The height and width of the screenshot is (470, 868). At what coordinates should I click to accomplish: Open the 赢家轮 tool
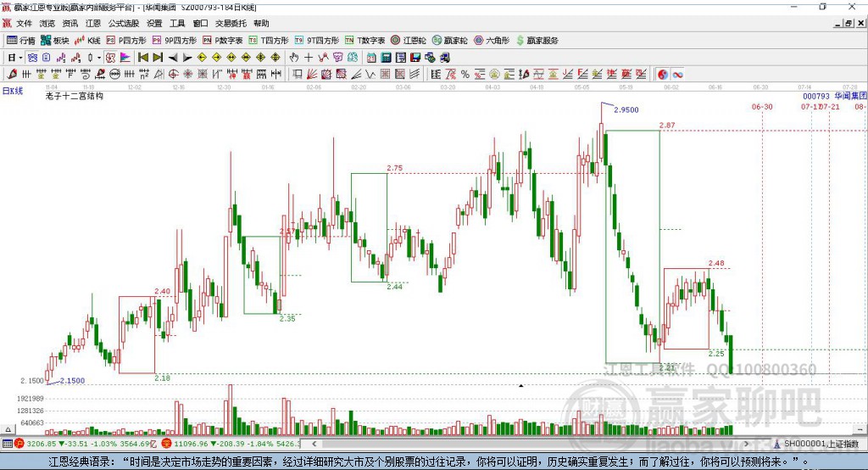[x=450, y=41]
